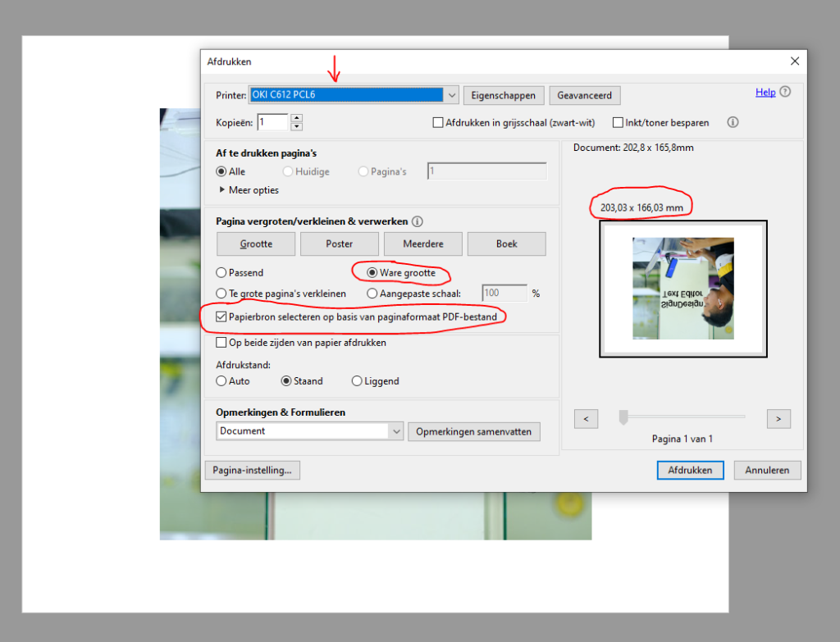Click info icon beside Inkt/toner besparen
840x642 pixels.
click(x=733, y=122)
